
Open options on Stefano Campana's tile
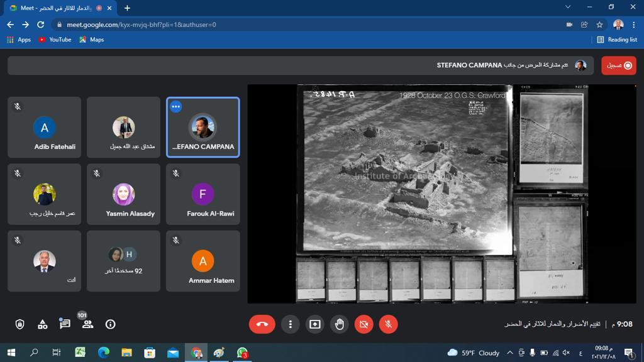click(x=176, y=106)
